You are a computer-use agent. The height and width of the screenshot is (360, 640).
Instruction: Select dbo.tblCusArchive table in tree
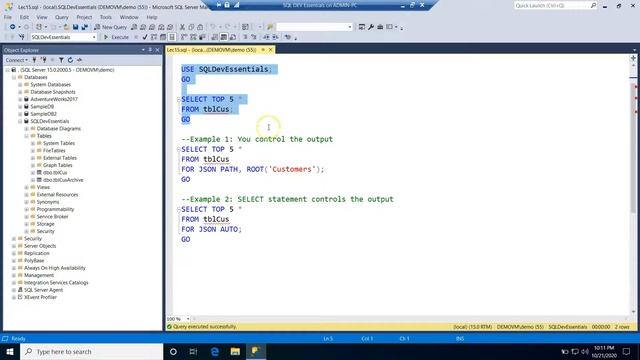pos(63,180)
